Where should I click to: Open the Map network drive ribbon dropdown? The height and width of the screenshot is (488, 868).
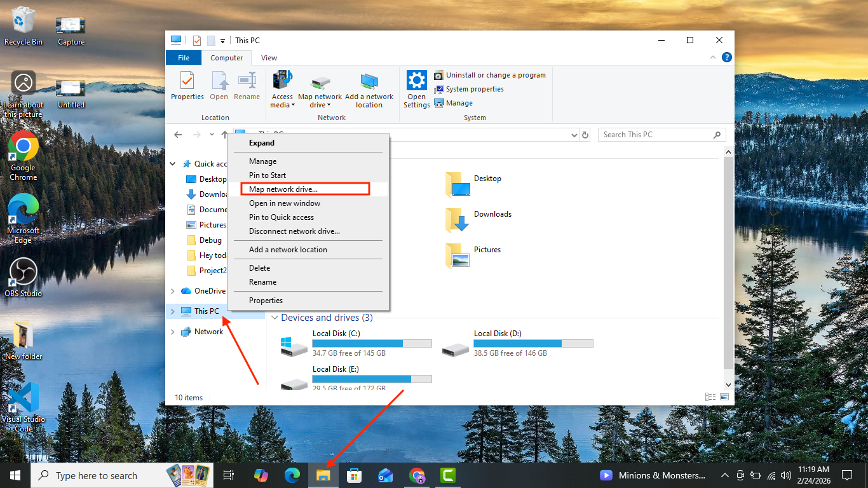(x=320, y=105)
